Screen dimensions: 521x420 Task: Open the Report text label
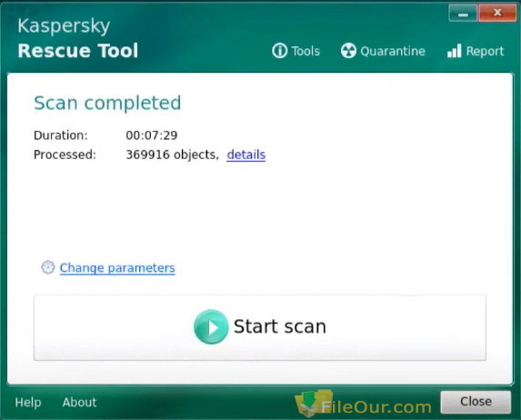tap(485, 51)
